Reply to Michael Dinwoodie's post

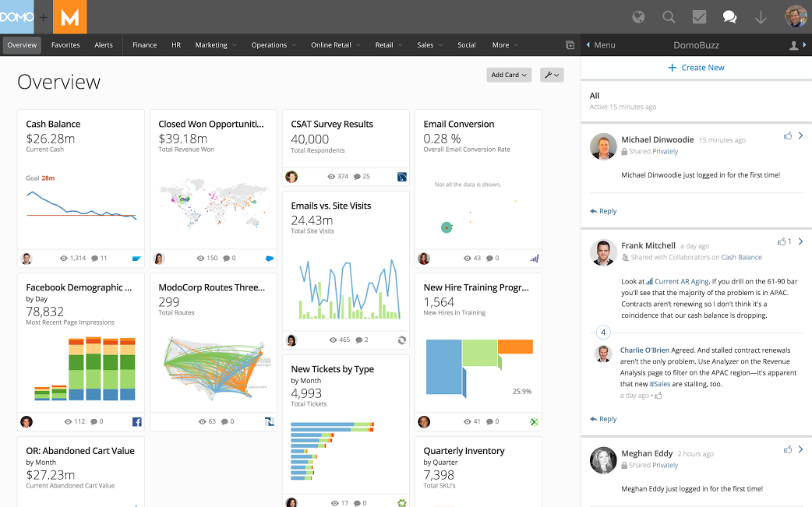(603, 211)
